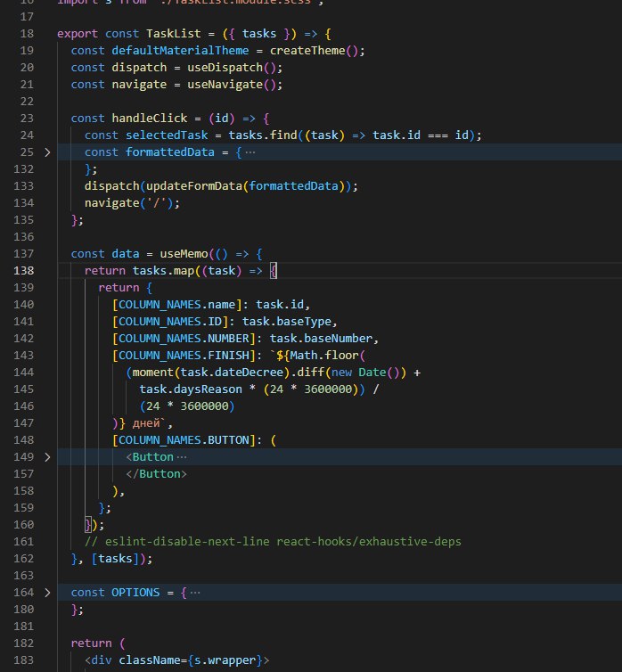Click the folded ellipsis after OPTIONS = {

point(195,593)
